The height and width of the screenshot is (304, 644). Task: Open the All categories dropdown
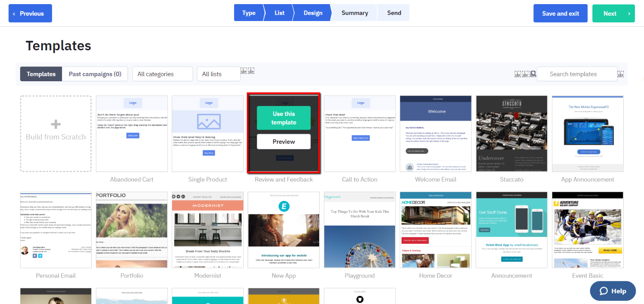tap(162, 74)
